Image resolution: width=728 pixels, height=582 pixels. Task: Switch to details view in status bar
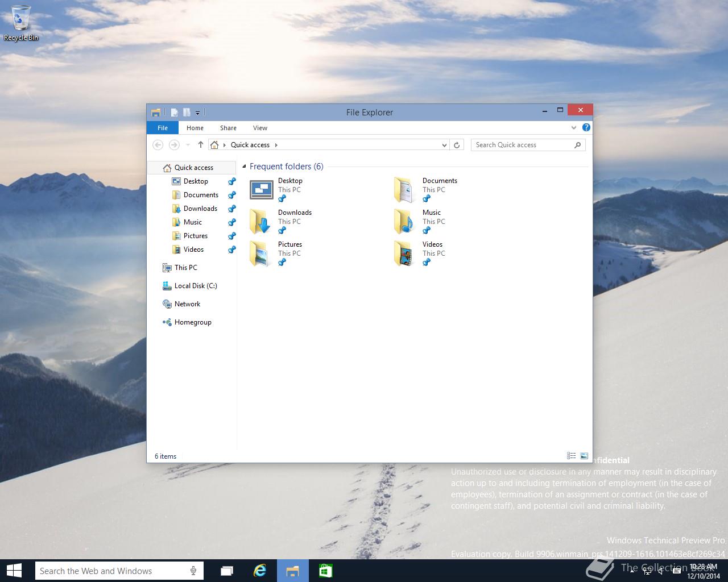[x=571, y=456]
